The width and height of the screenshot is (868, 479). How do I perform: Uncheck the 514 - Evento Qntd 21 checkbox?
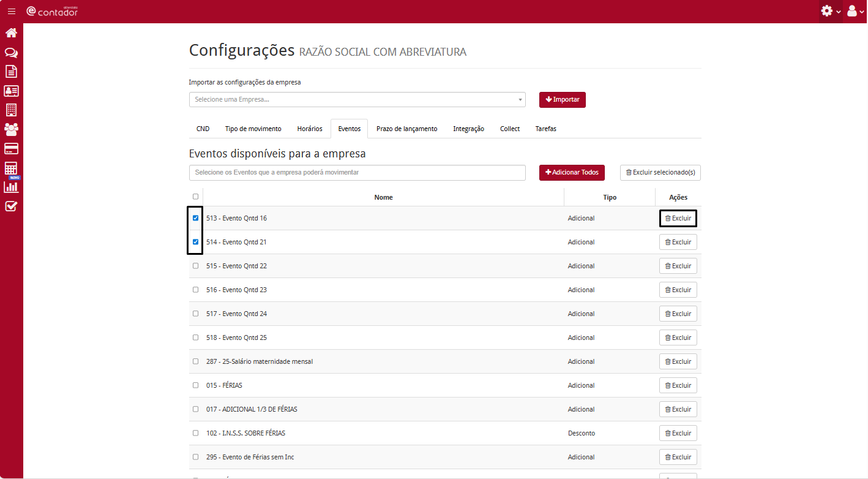click(x=196, y=242)
